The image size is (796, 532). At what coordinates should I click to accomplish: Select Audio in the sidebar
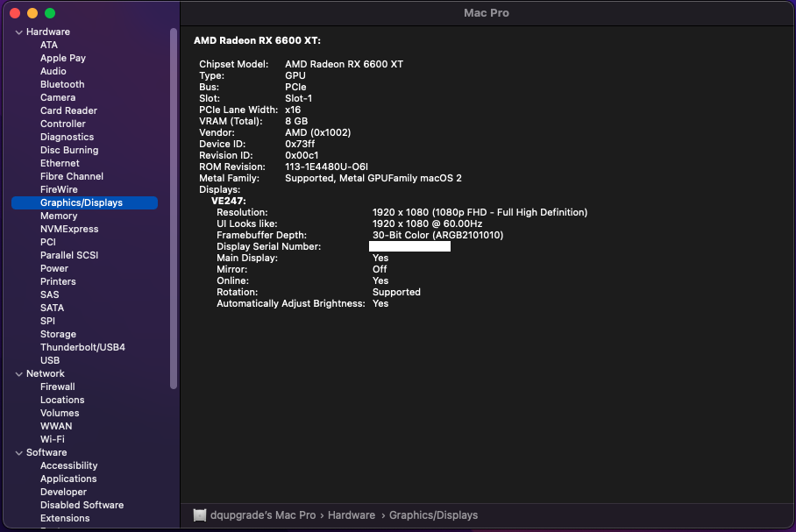click(53, 71)
